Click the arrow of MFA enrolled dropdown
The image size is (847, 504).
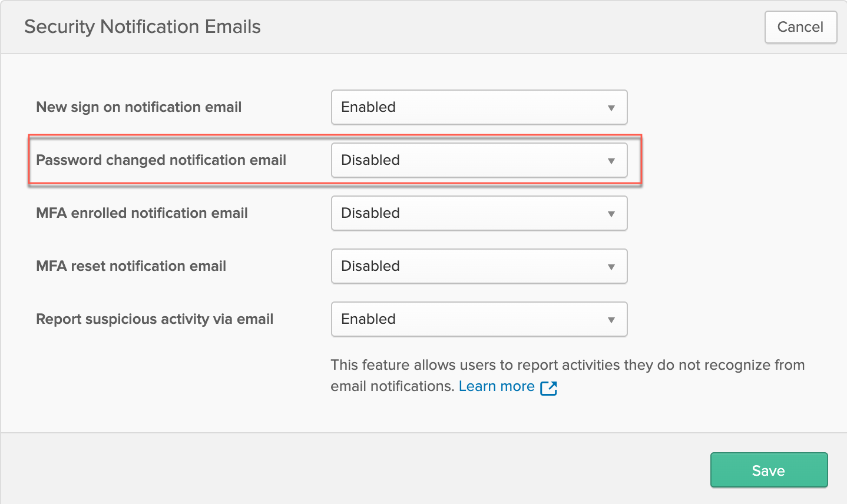[611, 214]
